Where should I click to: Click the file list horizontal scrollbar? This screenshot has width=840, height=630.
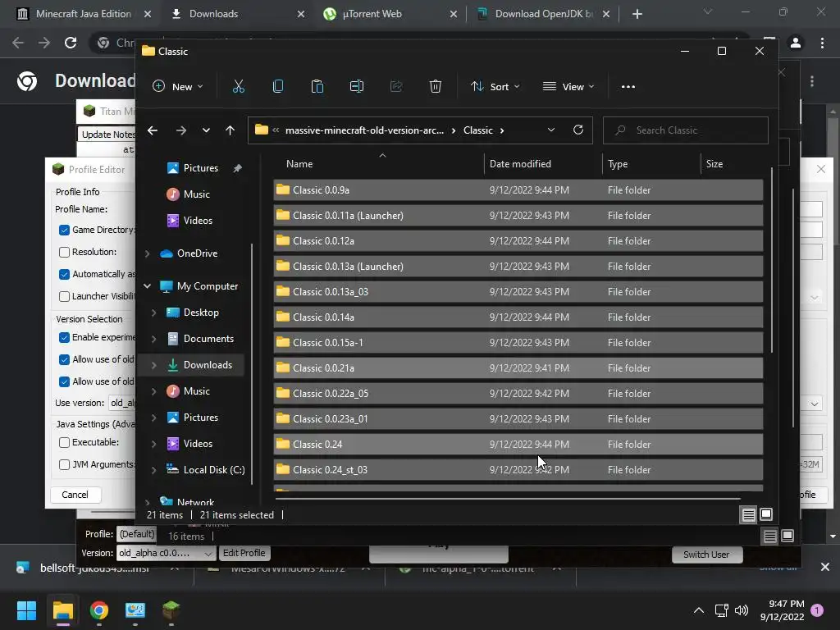pos(507,498)
